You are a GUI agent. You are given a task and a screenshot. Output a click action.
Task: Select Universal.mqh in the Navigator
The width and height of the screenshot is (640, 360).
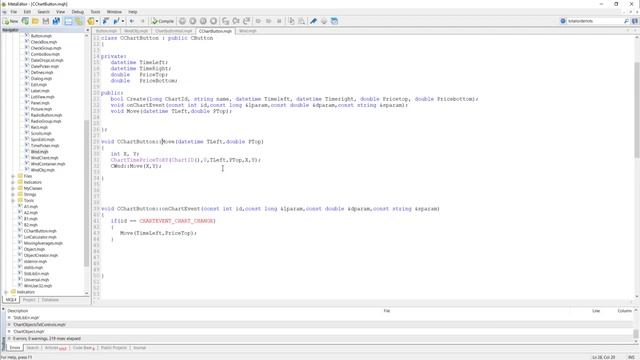(36, 280)
